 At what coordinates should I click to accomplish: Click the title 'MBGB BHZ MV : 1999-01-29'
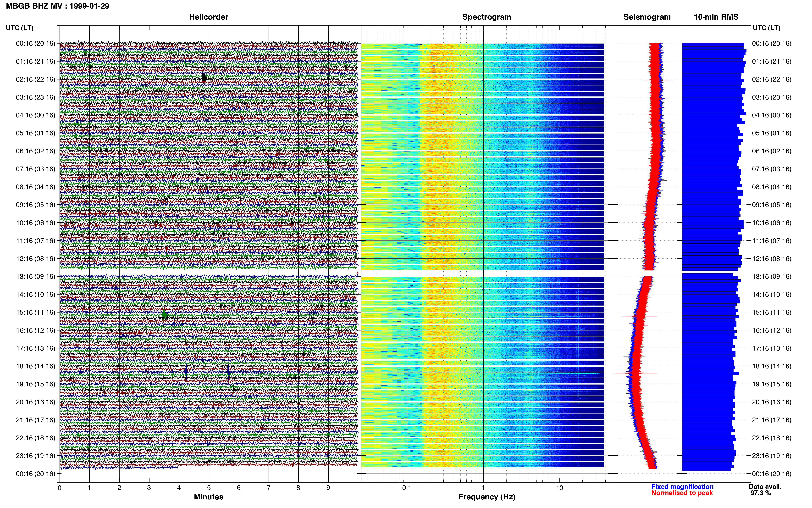tap(57, 6)
